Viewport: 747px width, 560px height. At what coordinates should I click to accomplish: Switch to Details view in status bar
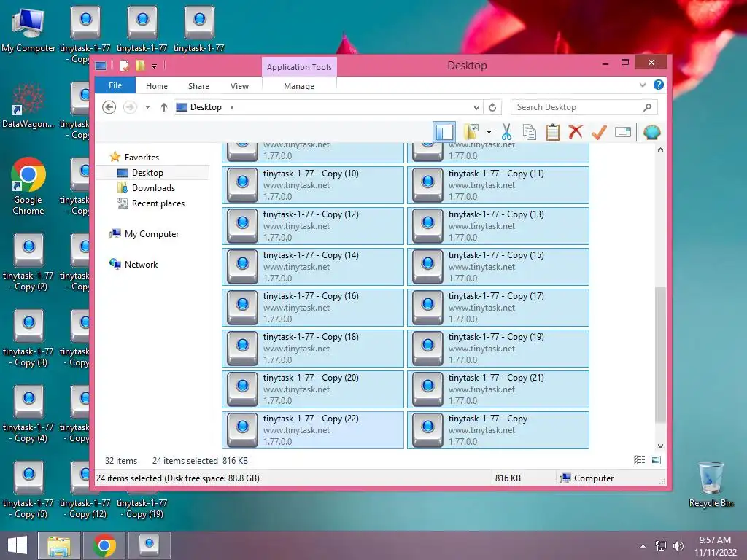[639, 460]
